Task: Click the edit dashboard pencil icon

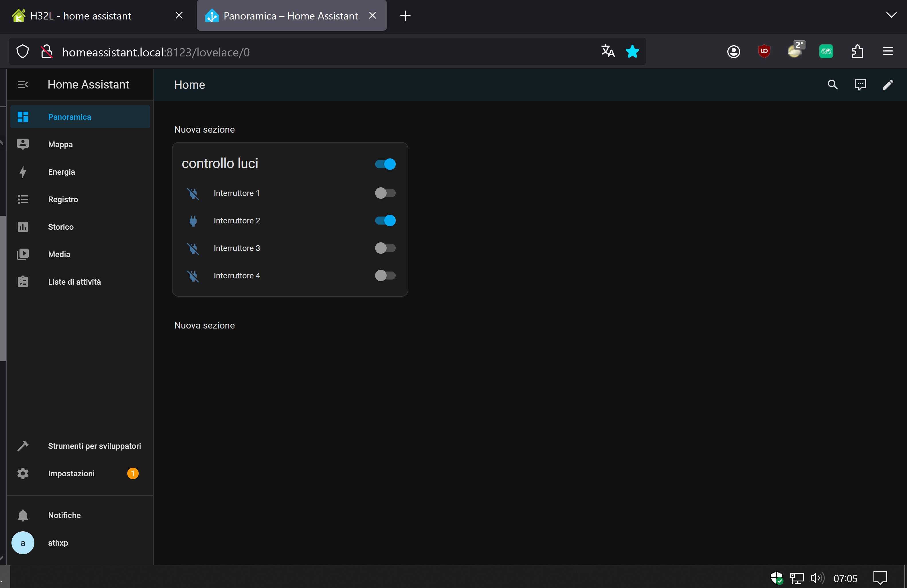Action: point(888,84)
